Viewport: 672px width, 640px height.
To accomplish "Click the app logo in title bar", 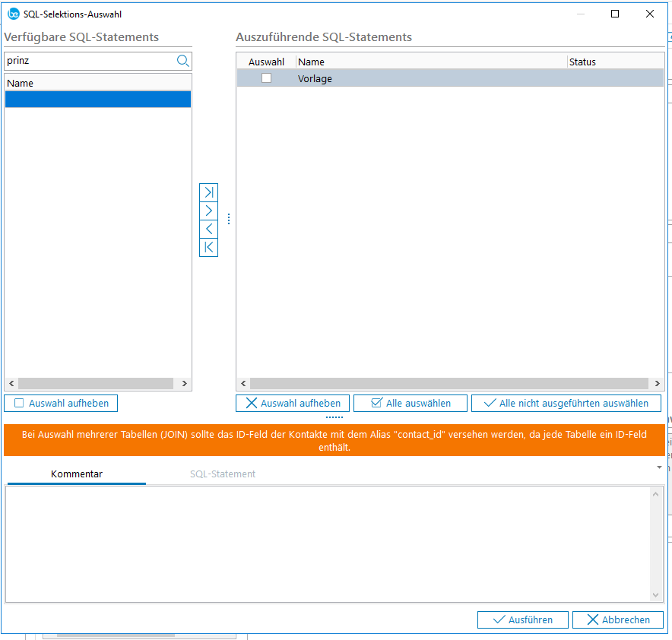I will pos(13,14).
